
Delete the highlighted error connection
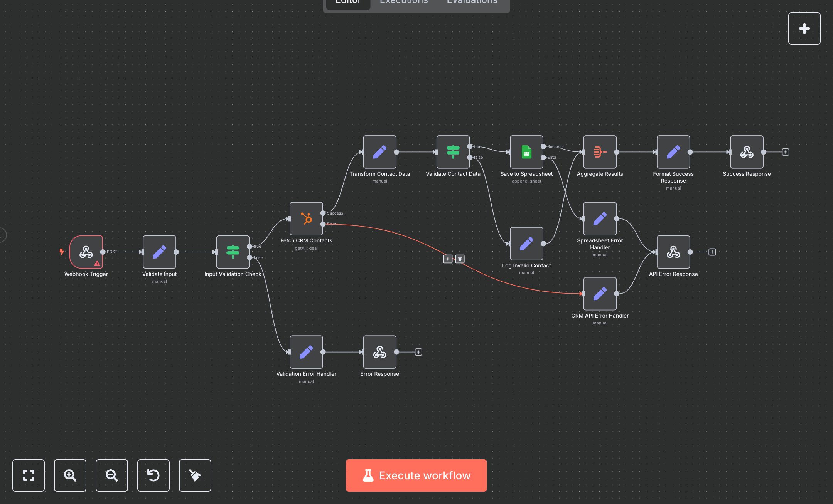coord(460,259)
